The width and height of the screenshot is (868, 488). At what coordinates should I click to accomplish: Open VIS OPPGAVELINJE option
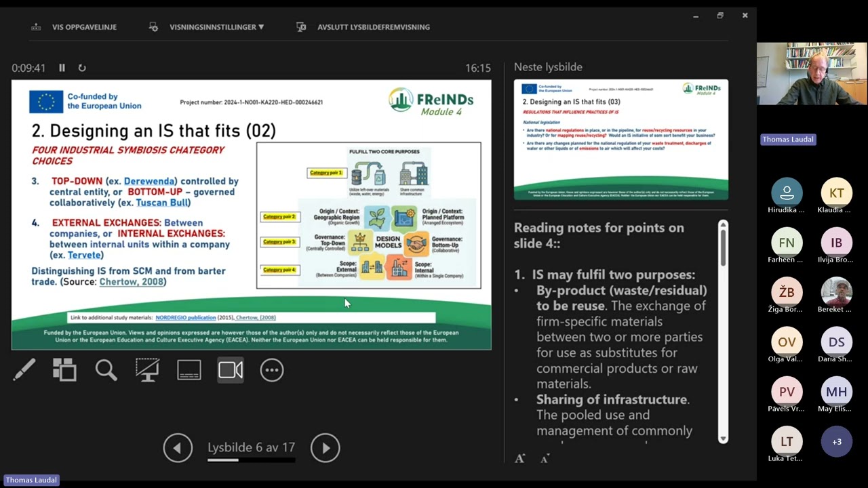tap(84, 27)
